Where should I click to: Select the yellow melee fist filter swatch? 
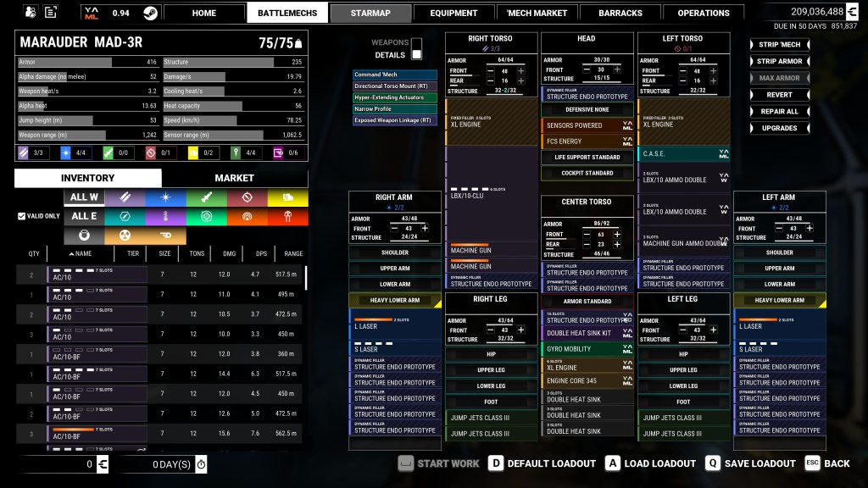point(287,198)
